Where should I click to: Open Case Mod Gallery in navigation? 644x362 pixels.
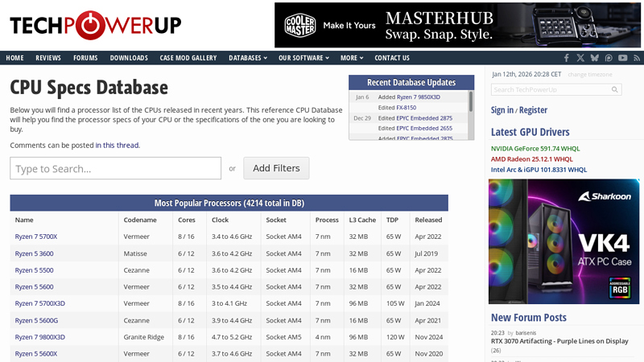tap(188, 58)
